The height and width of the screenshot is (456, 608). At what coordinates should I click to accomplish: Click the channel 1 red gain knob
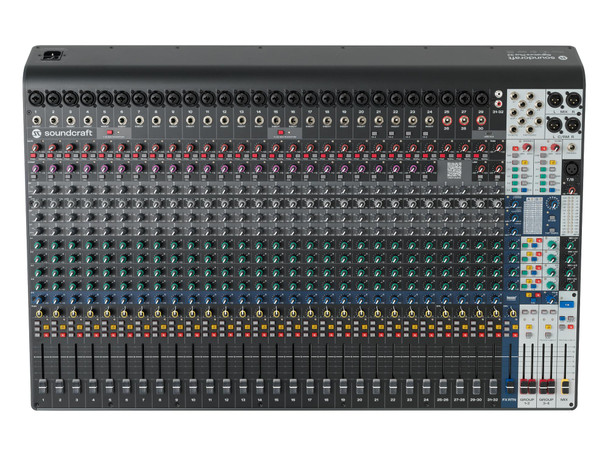click(36, 147)
